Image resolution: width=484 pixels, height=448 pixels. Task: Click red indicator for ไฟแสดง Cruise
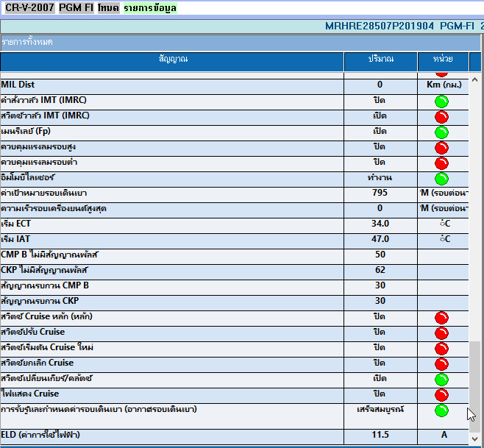pyautogui.click(x=441, y=395)
